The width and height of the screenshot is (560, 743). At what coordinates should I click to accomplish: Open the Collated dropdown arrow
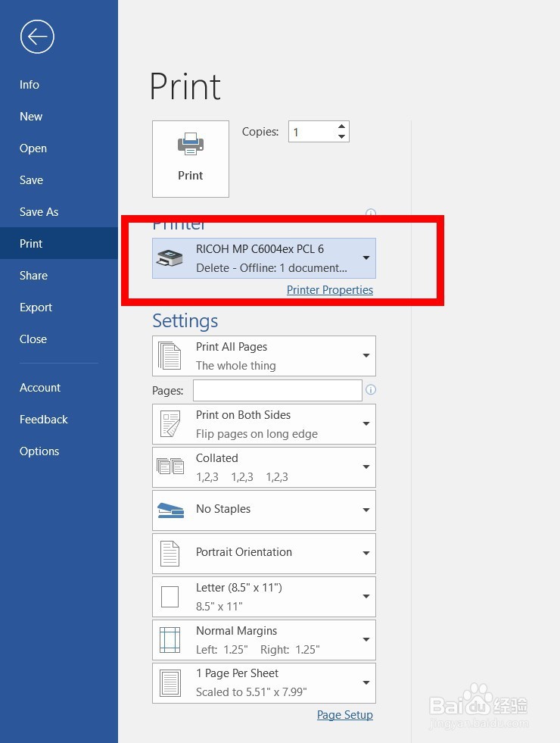[366, 467]
